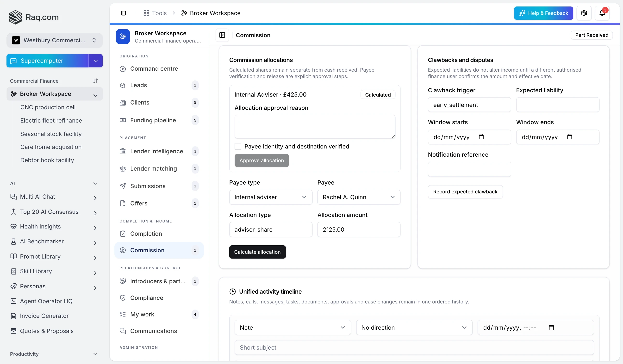The width and height of the screenshot is (623, 364).
Task: Click the Broker Workspace blue app icon
Action: (x=123, y=37)
